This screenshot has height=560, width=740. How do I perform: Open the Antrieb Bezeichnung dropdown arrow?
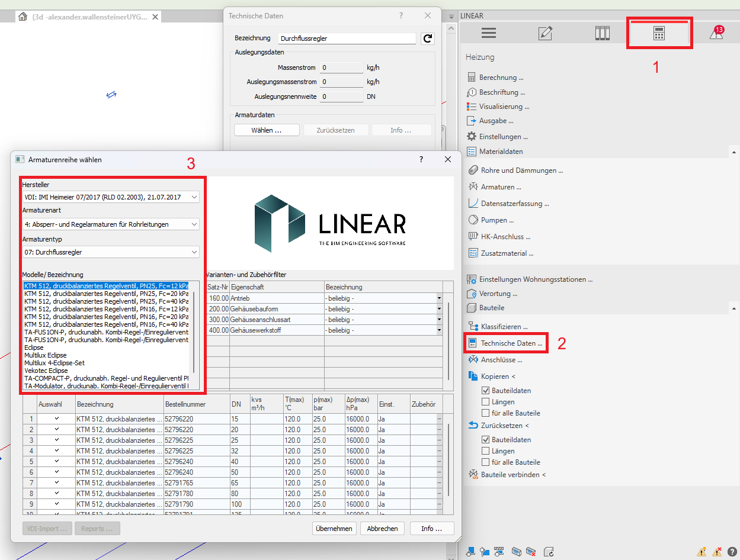point(439,298)
